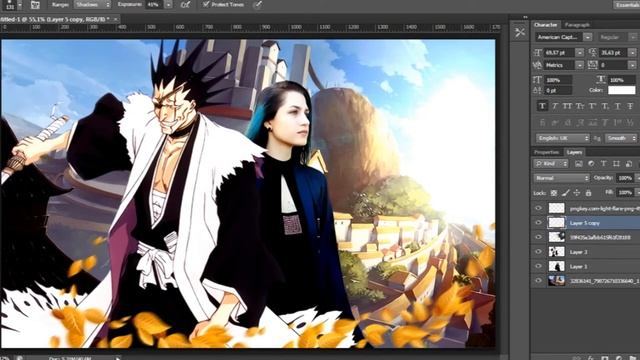Screen dimensions: 640x360
Task: Hide the Layer 5 copy layer
Action: [538, 222]
